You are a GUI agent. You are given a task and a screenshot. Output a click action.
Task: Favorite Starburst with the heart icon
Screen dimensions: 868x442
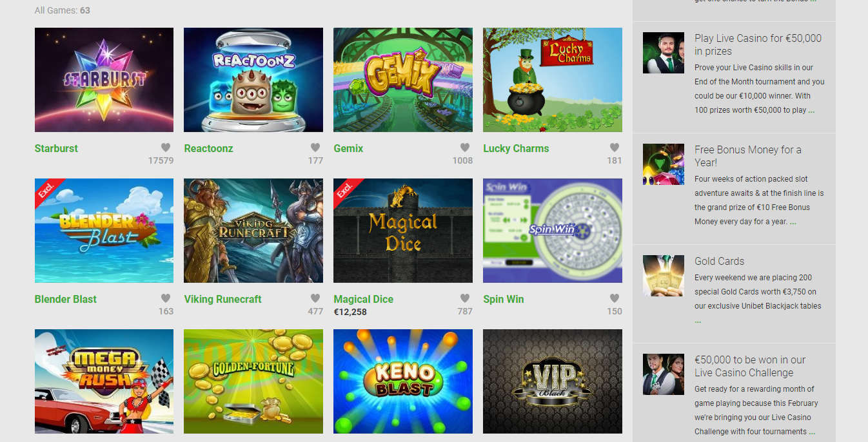pyautogui.click(x=166, y=148)
